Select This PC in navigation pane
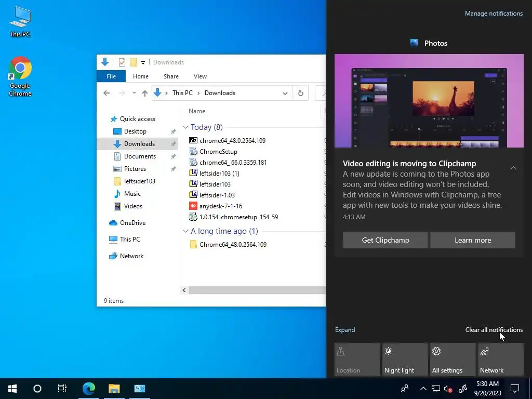This screenshot has height=399, width=532. pyautogui.click(x=129, y=239)
